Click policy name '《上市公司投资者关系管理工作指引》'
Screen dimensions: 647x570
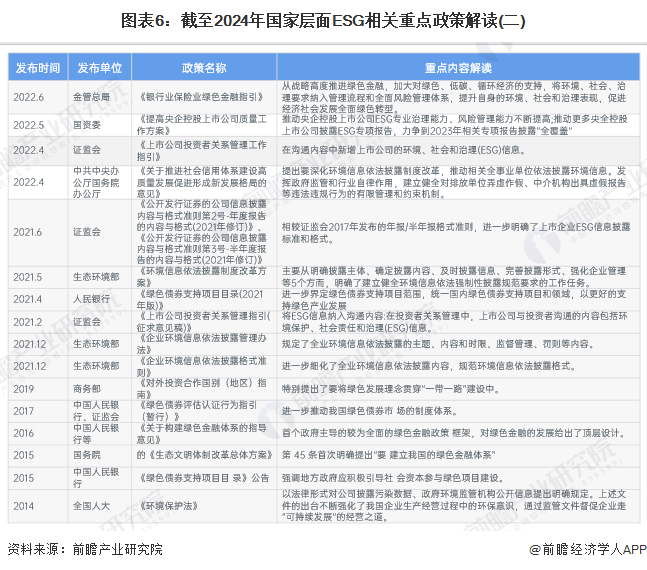[x=202, y=151]
